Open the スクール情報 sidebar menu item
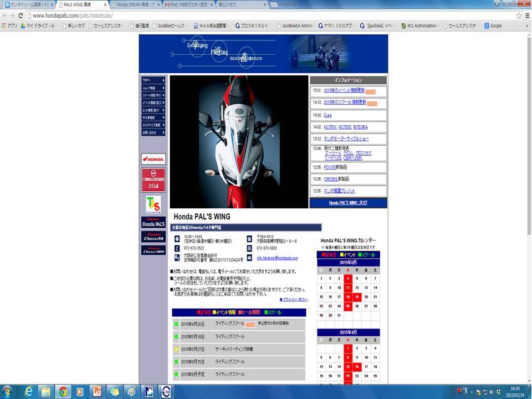This screenshot has height=399, width=532. click(x=154, y=95)
